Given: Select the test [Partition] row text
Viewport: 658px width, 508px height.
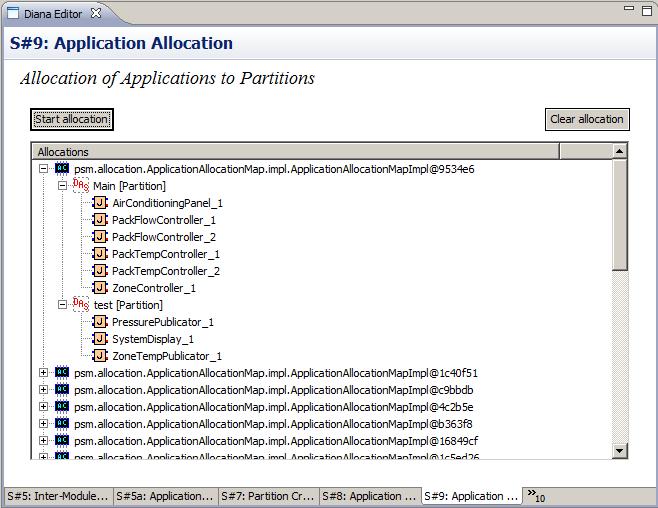Looking at the screenshot, I should click(128, 305).
